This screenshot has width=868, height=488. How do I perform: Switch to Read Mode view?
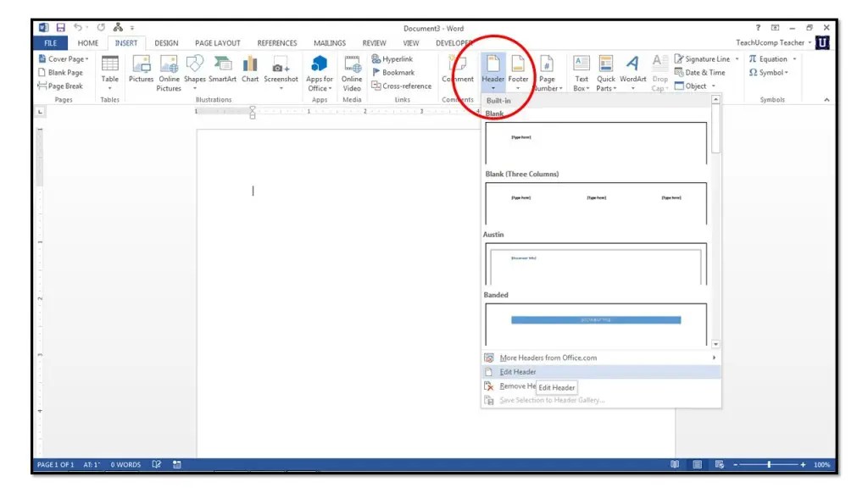click(x=674, y=465)
